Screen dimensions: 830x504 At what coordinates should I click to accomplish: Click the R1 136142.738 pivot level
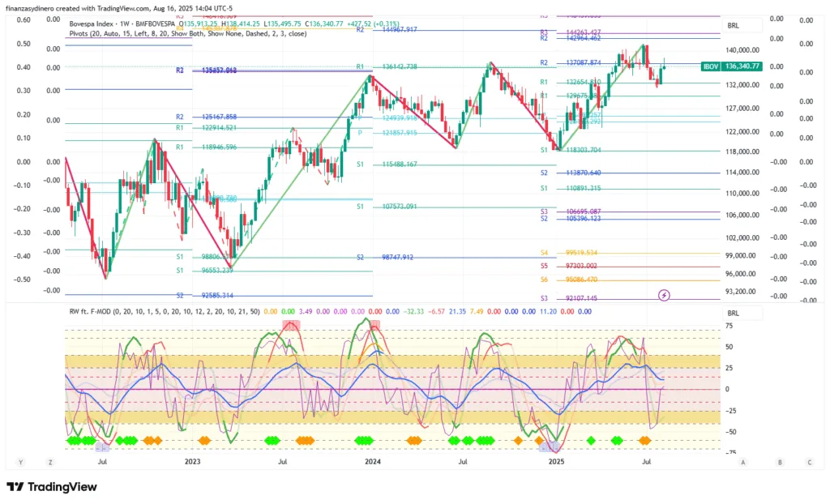click(x=387, y=66)
